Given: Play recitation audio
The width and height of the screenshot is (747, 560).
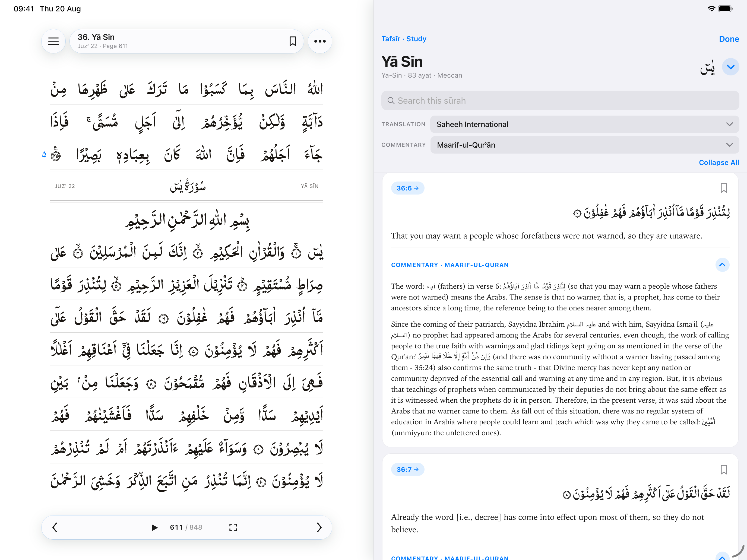Looking at the screenshot, I should [154, 527].
